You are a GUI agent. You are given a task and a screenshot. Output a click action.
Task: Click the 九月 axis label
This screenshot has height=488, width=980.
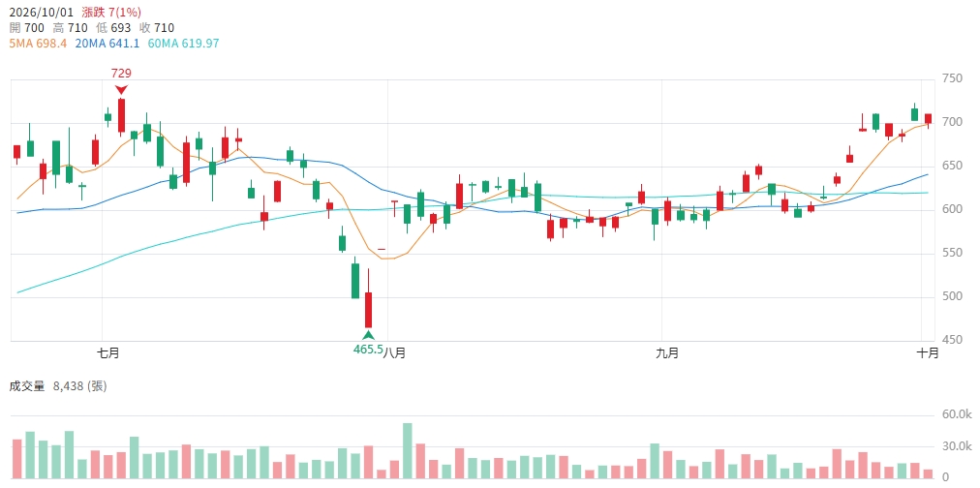[667, 352]
